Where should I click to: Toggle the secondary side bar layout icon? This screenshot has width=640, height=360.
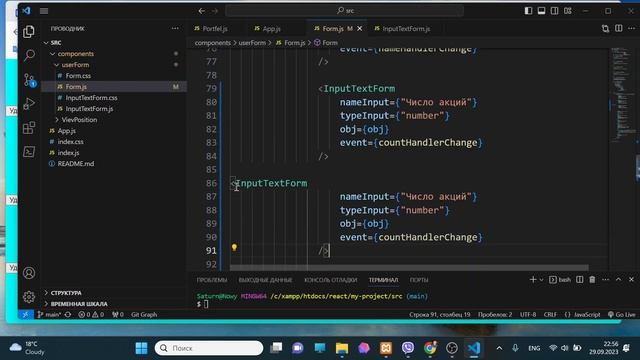pos(554,11)
